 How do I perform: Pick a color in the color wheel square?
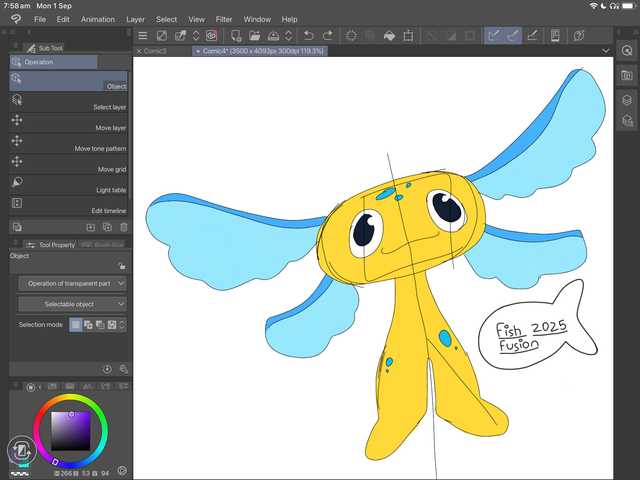(71, 430)
